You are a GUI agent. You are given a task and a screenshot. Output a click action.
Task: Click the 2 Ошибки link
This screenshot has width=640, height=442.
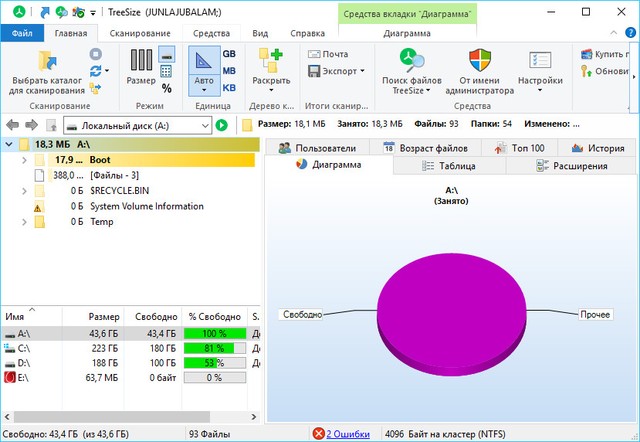click(x=347, y=434)
